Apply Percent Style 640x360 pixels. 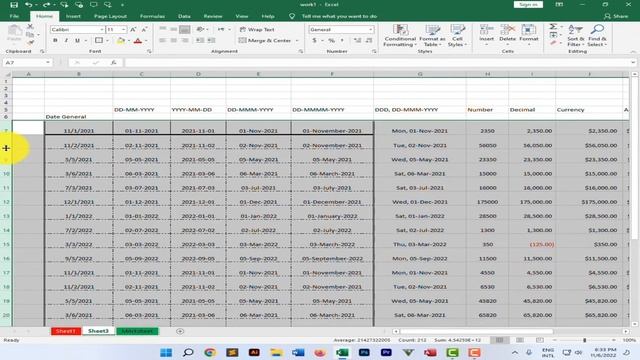(331, 40)
